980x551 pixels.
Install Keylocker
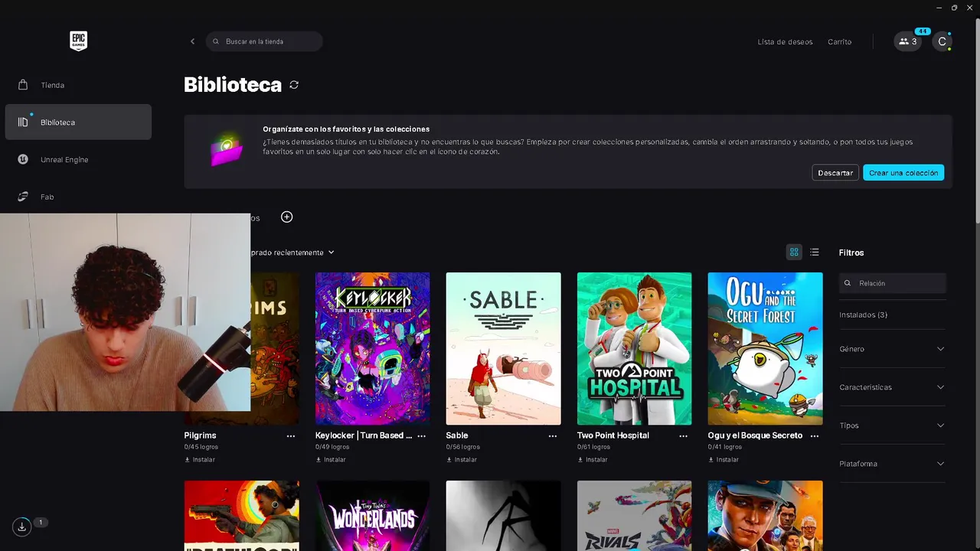(x=331, y=460)
